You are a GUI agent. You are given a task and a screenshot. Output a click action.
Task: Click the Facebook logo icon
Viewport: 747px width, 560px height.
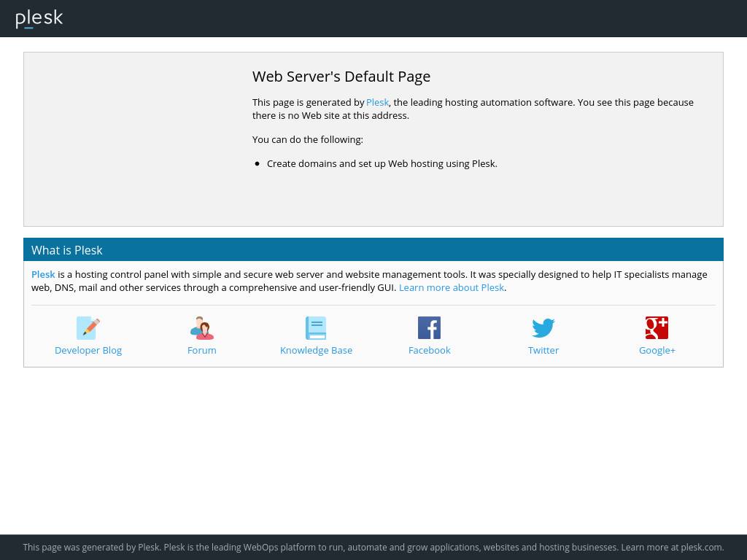[x=429, y=328]
